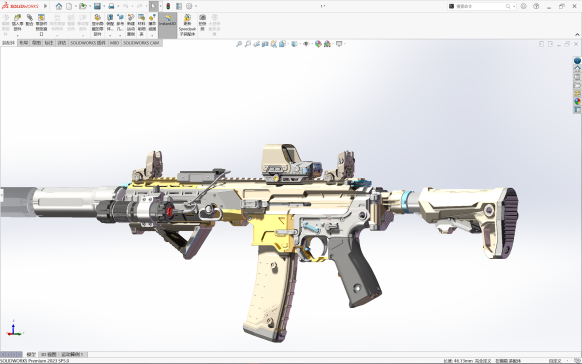
Task: Click the Dynamic Annotation Views icon
Action: (x=274, y=44)
